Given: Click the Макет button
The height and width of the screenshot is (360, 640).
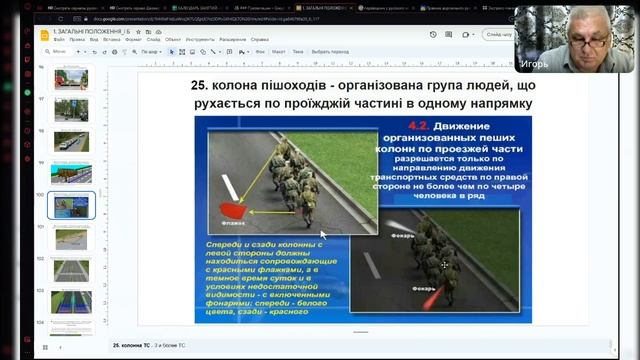Looking at the screenshot, I should 278,52.
